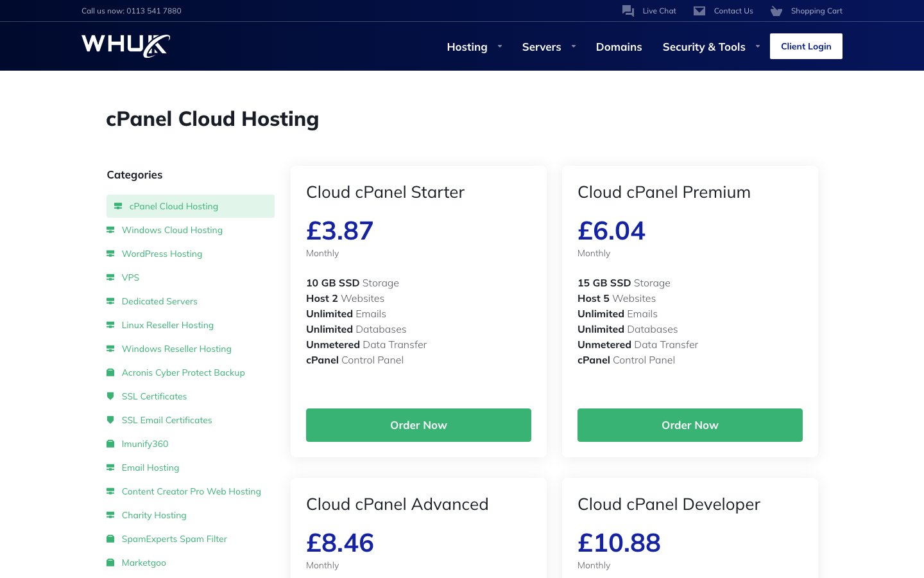Select the SSL Email Certificates category
The image size is (924, 578).
[x=167, y=420]
